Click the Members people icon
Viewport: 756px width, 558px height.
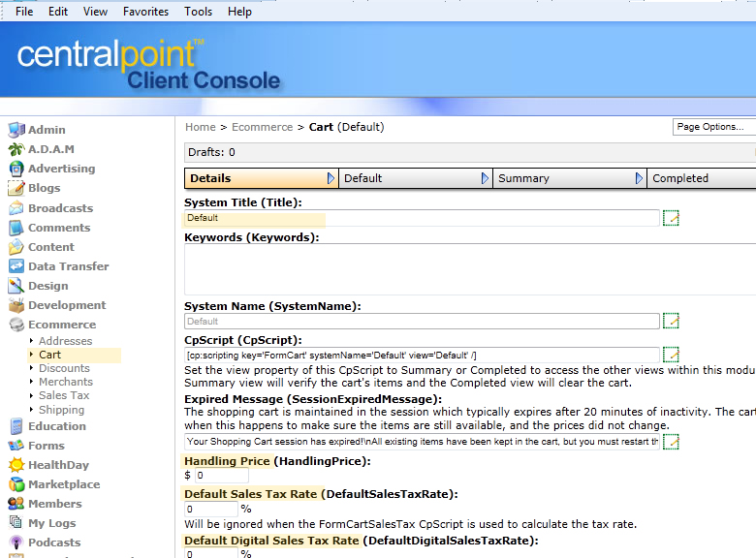coord(16,504)
